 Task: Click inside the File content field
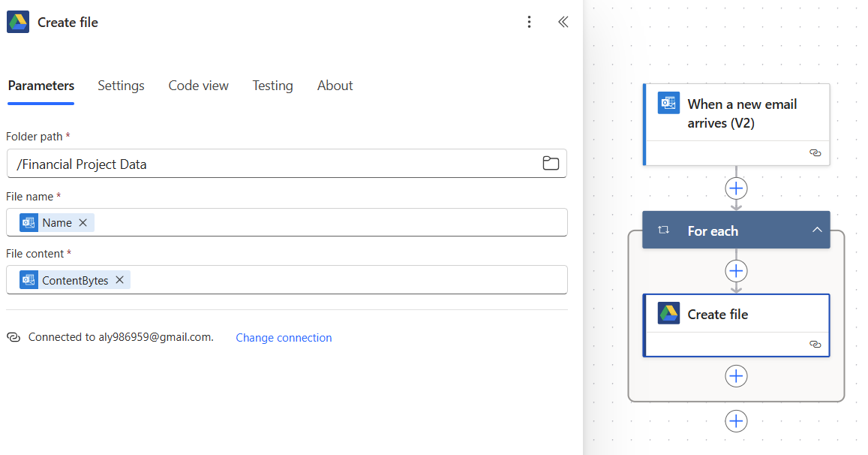(x=287, y=280)
